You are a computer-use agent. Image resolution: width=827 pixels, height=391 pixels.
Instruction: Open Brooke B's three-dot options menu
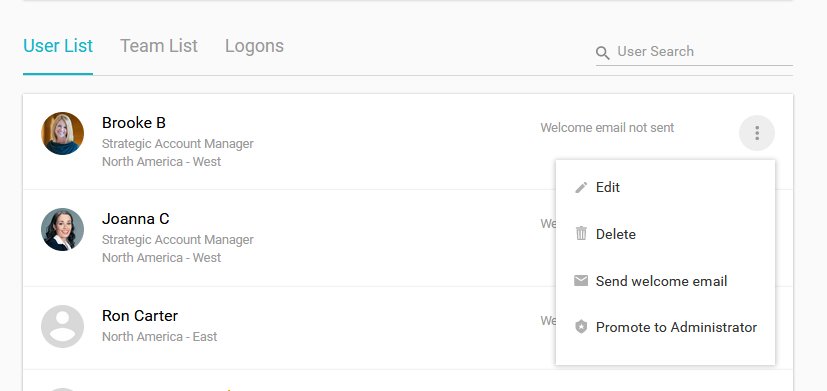(x=756, y=133)
